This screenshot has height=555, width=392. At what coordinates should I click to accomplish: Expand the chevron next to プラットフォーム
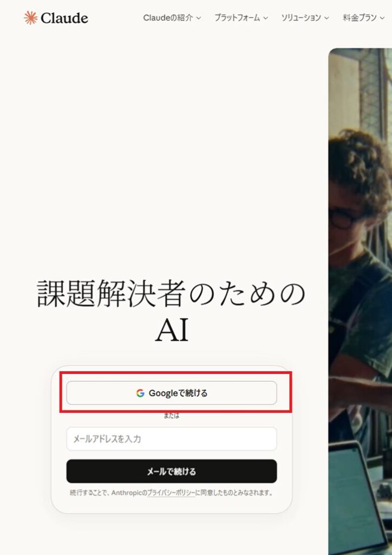coord(266,18)
